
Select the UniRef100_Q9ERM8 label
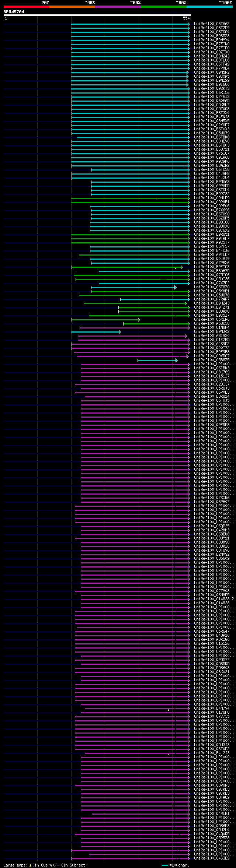pos(212,425)
